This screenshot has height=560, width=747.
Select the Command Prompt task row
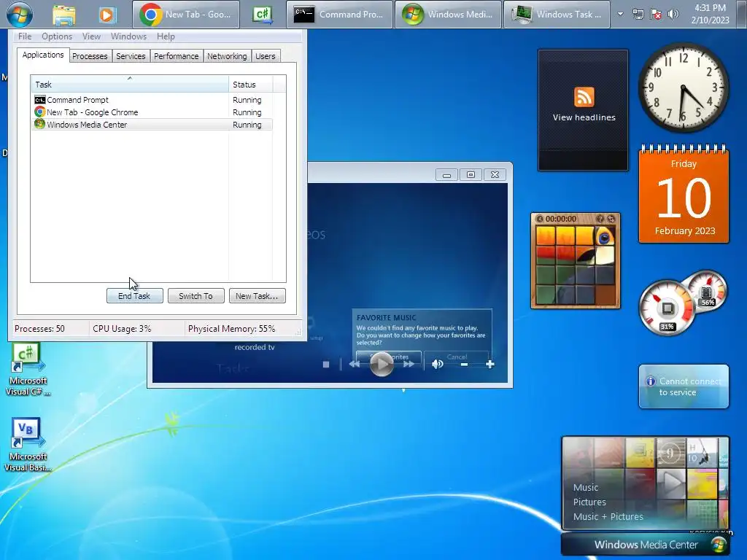pos(152,100)
